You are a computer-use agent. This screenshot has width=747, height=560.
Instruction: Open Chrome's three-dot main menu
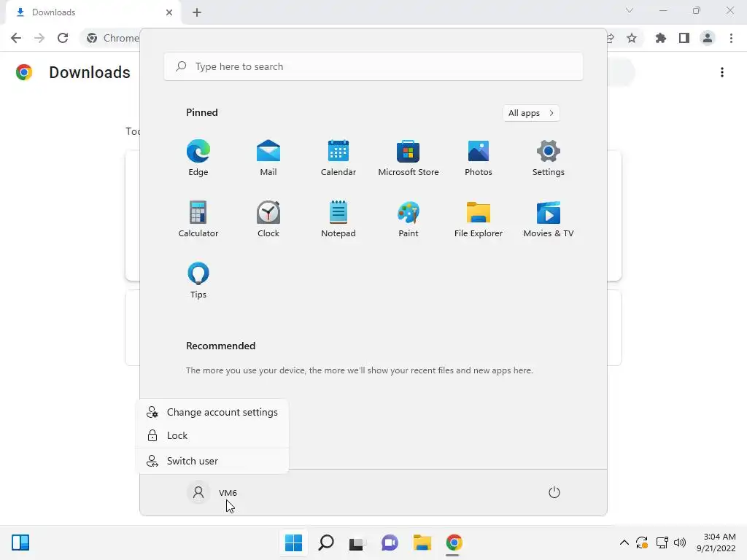(x=731, y=38)
